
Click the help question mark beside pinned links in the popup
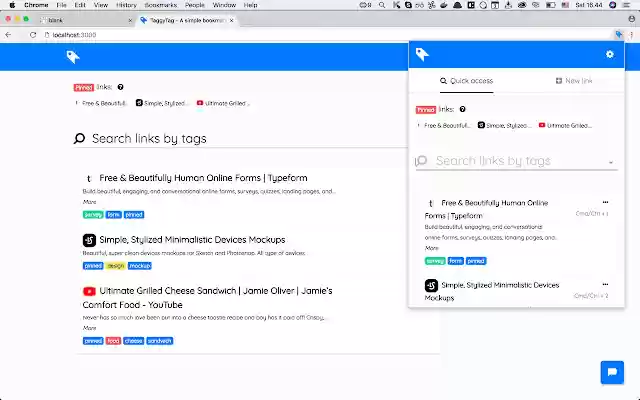pyautogui.click(x=462, y=109)
